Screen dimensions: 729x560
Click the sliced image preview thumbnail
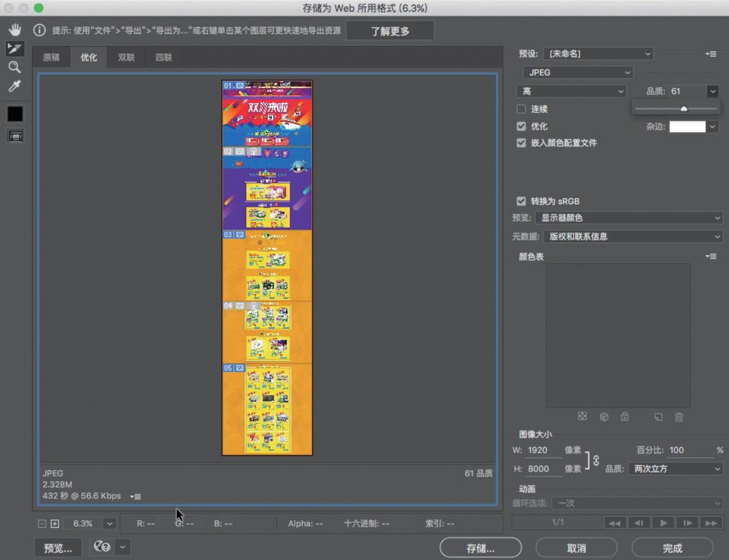point(267,268)
